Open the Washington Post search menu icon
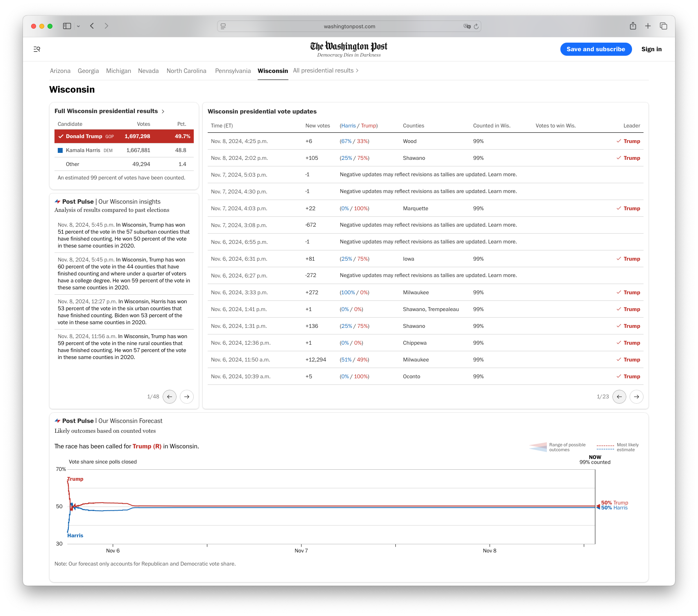698x616 pixels. coord(37,49)
